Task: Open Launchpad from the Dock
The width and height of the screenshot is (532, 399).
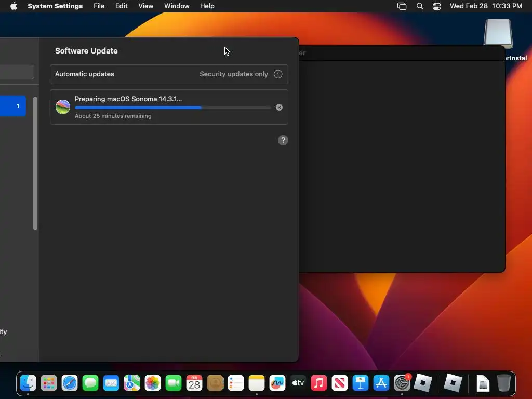Action: point(49,383)
